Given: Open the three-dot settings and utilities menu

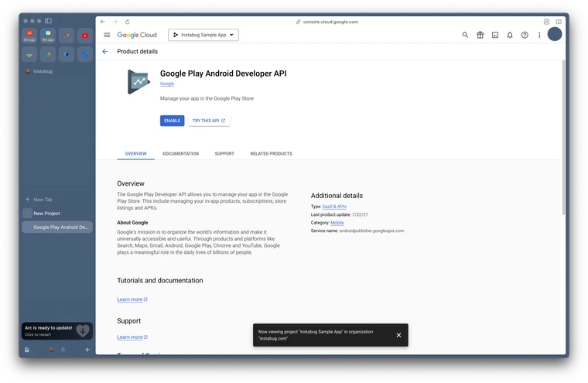Looking at the screenshot, I should [x=539, y=35].
